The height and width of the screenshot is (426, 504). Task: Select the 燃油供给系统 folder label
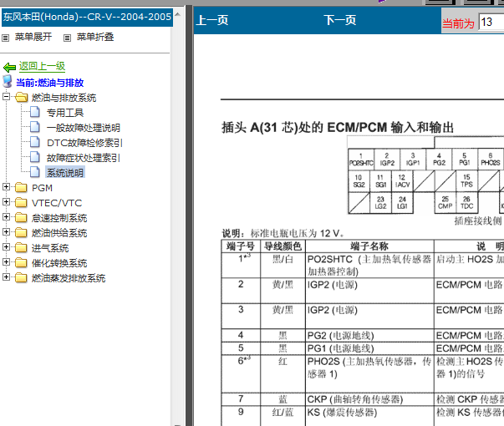[59, 233]
